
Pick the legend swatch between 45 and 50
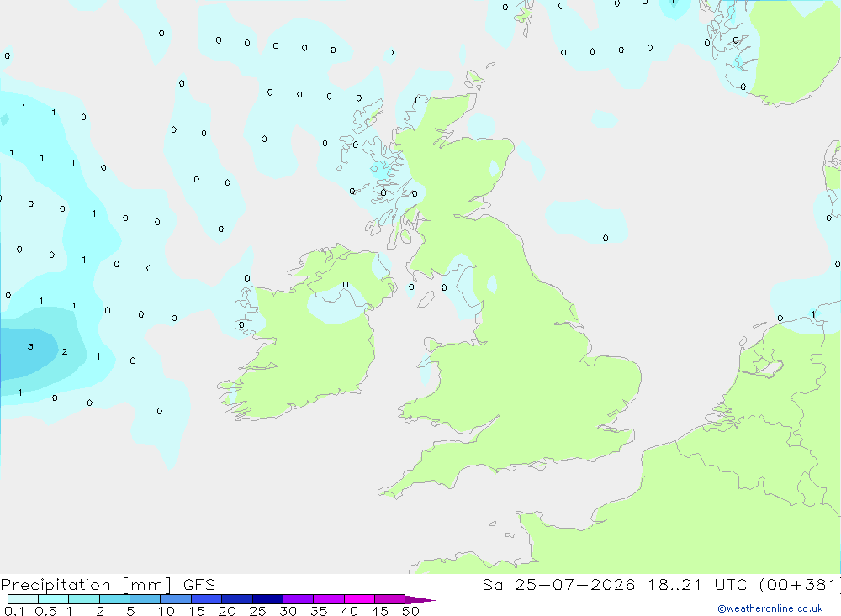pos(390,599)
